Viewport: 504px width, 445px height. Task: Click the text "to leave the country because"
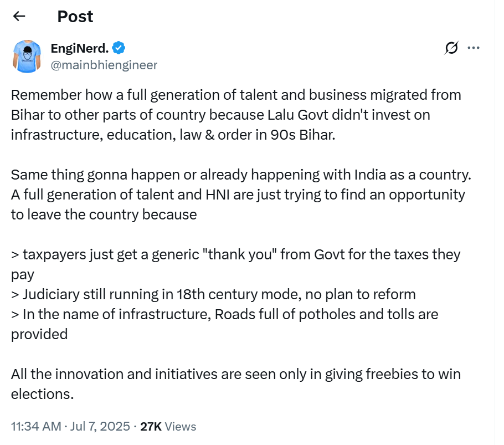pos(104,214)
